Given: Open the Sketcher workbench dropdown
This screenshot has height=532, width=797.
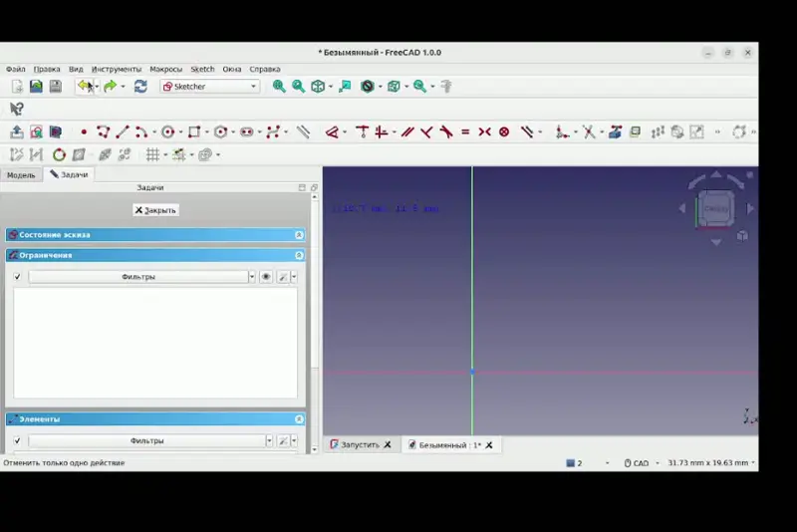Looking at the screenshot, I should point(210,87).
